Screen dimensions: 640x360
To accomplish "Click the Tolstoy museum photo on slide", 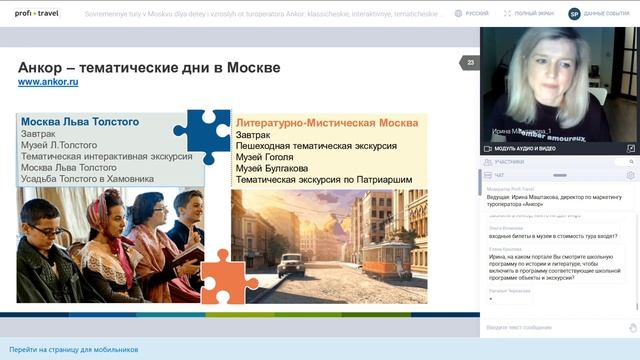I will (110, 245).
